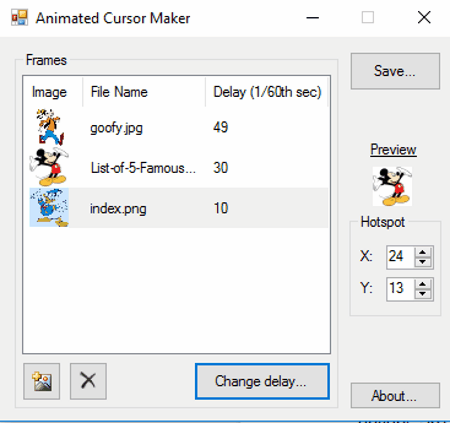This screenshot has width=450, height=423.
Task: Click the Change delay button
Action: 262,381
